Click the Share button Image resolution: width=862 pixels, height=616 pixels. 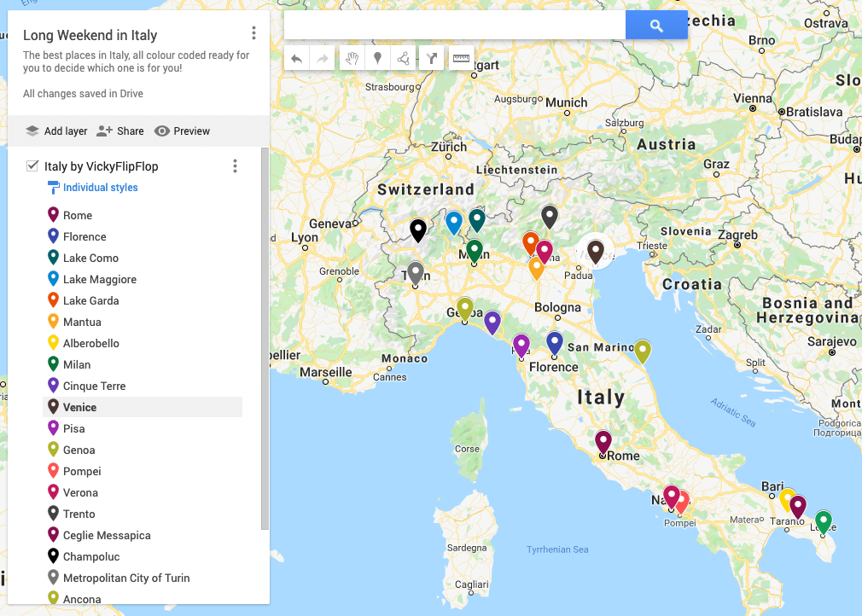(x=119, y=131)
